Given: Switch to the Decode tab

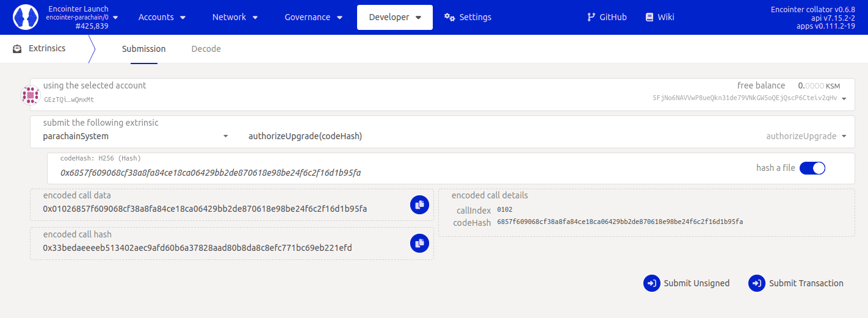Looking at the screenshot, I should [206, 49].
